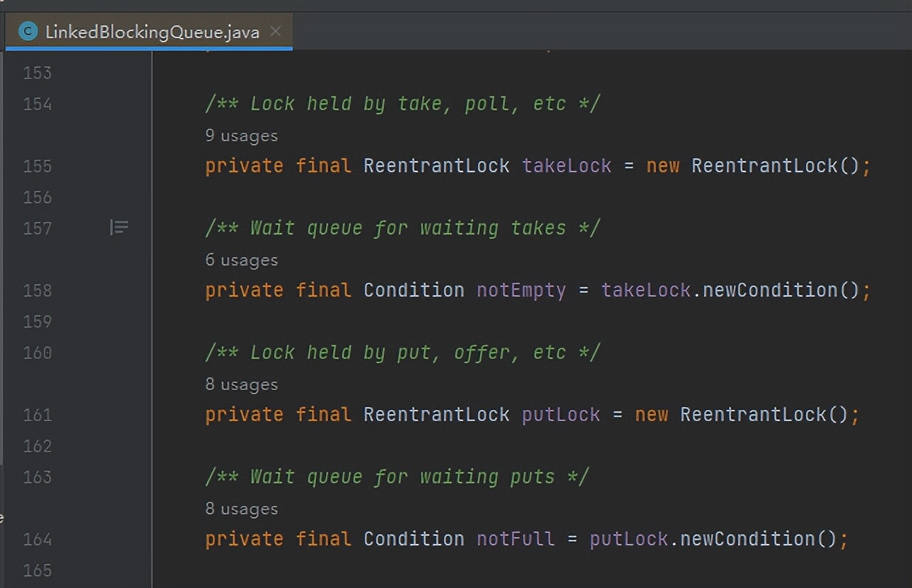This screenshot has width=912, height=588.
Task: Open the 8 usages hint above putLock
Action: pyautogui.click(x=241, y=384)
